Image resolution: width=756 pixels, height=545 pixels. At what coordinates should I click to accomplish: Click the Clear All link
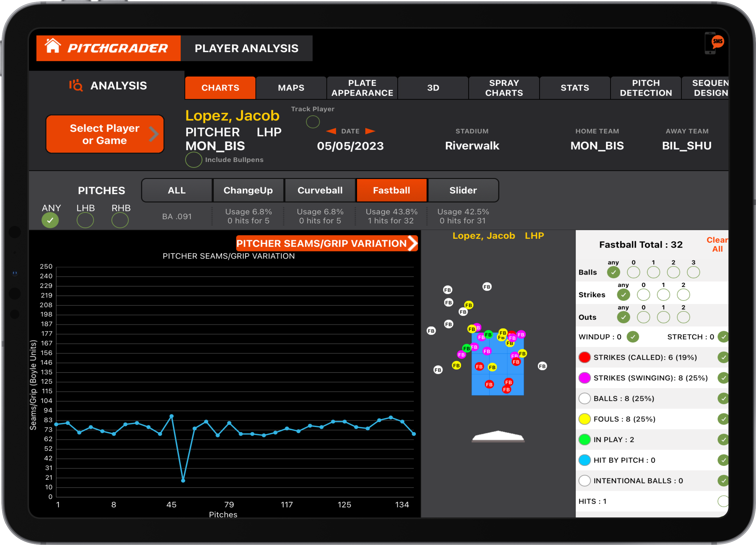click(x=717, y=244)
